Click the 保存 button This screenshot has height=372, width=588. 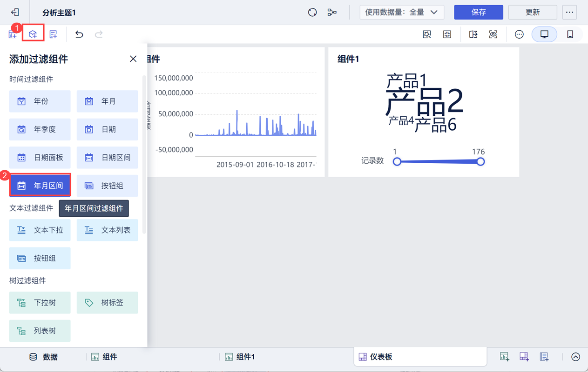click(479, 13)
